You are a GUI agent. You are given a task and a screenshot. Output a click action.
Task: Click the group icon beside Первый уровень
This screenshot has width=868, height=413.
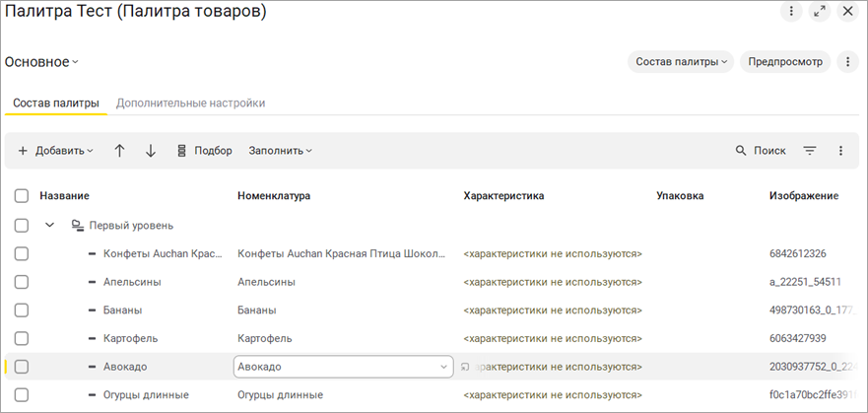point(78,226)
